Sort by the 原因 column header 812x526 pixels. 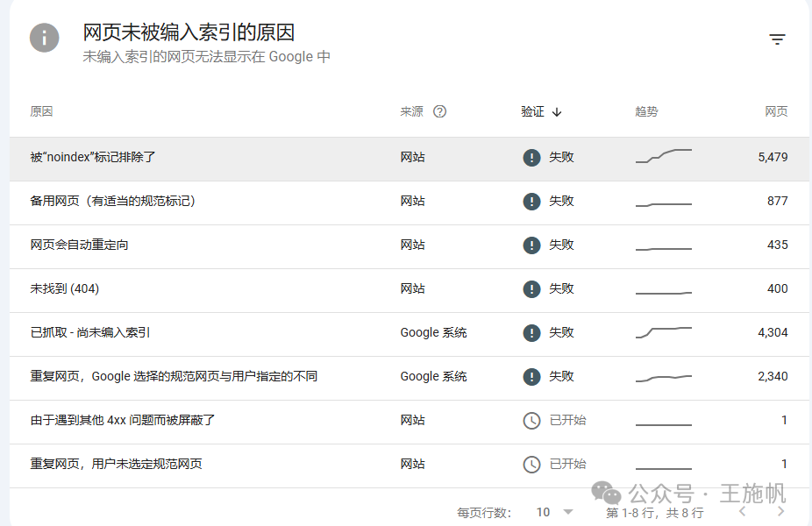pos(41,111)
